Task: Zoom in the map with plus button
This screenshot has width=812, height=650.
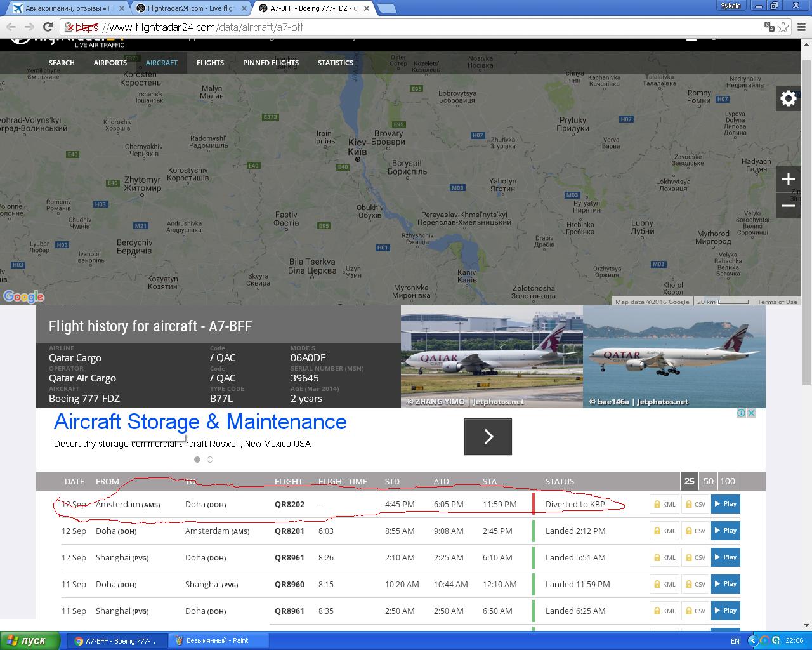Action: click(x=788, y=179)
